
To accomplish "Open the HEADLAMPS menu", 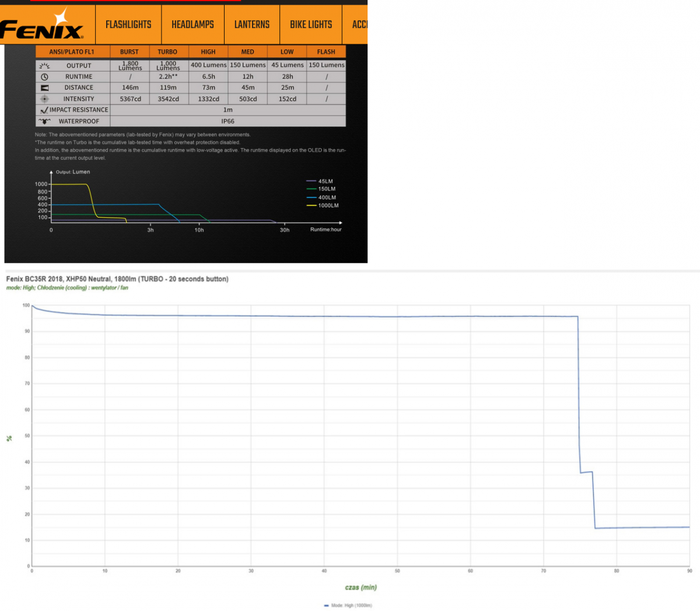I will [x=192, y=24].
